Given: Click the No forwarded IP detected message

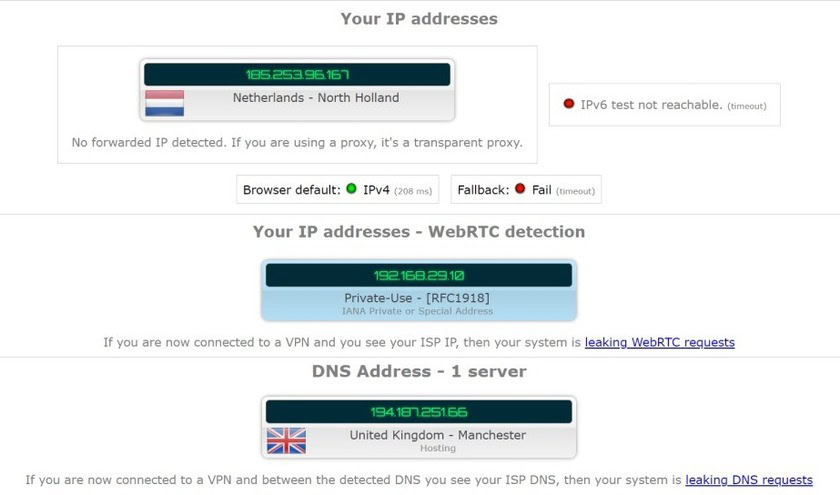Looking at the screenshot, I should coord(297,142).
